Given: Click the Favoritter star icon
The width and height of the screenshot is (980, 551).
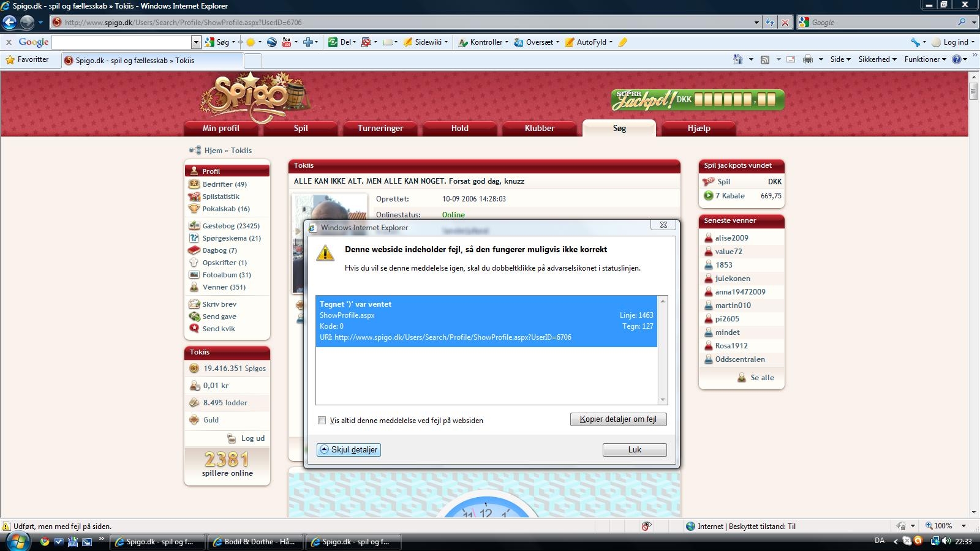Looking at the screenshot, I should click(x=10, y=60).
